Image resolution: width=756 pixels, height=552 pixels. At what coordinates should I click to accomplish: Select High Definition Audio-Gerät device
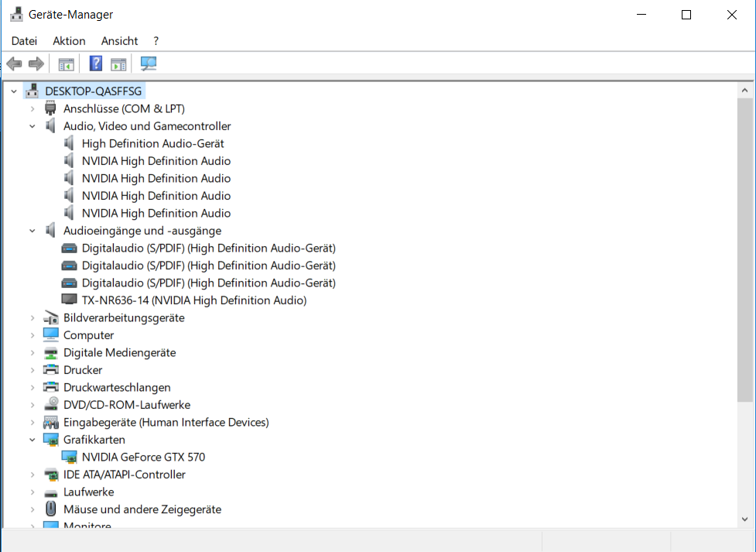pyautogui.click(x=153, y=143)
